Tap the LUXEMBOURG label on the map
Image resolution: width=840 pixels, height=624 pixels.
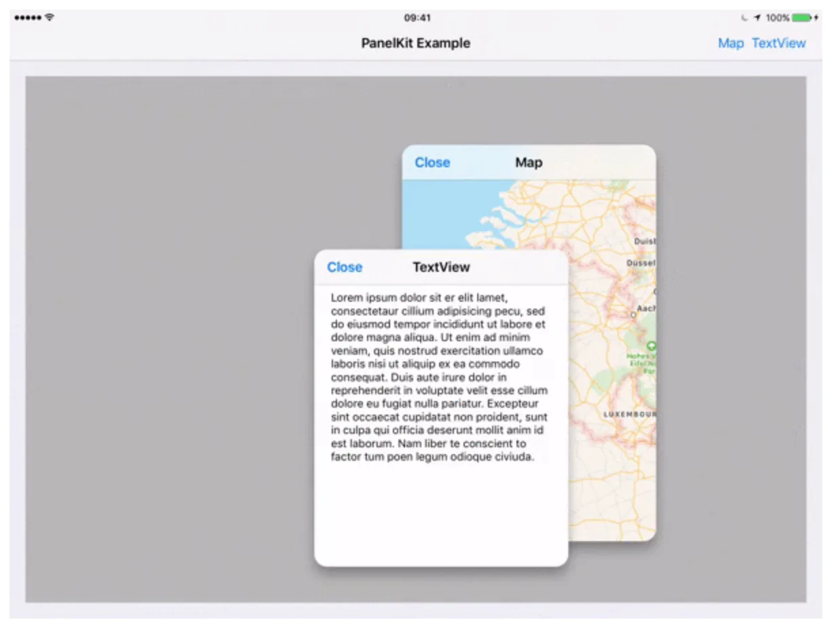[x=629, y=414]
